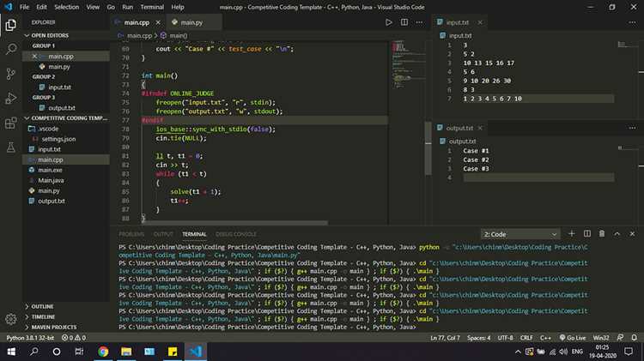The image size is (644, 361).
Task: Expand the OUTLINE section
Action: coord(43,306)
